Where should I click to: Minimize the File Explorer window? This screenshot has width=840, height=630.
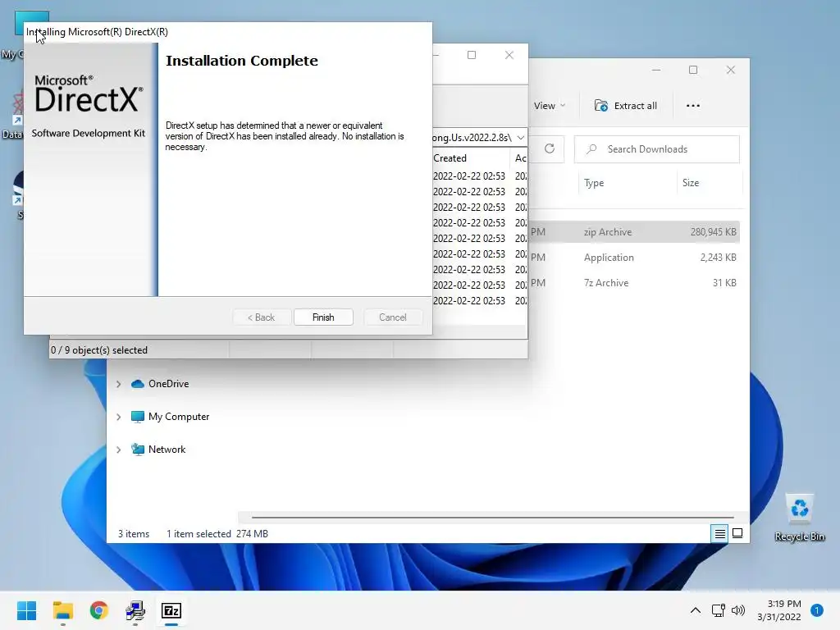[655, 70]
